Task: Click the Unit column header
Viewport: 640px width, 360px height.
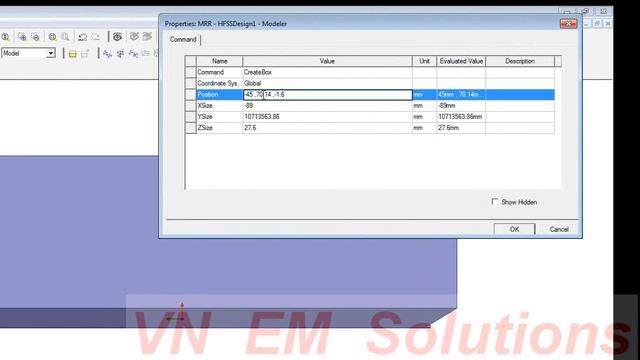Action: coord(424,61)
